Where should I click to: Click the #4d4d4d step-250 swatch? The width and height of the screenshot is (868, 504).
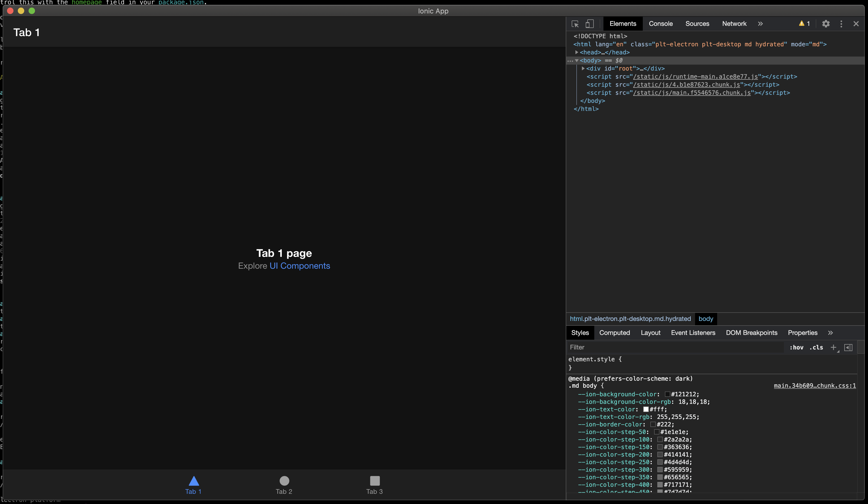[660, 462]
